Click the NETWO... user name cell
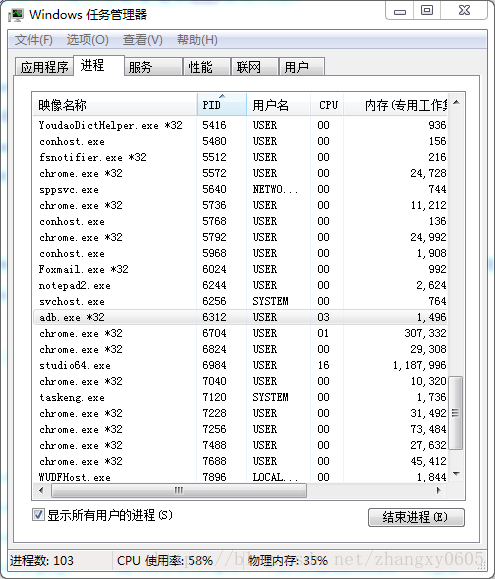The height and width of the screenshot is (579, 495). 275,189
